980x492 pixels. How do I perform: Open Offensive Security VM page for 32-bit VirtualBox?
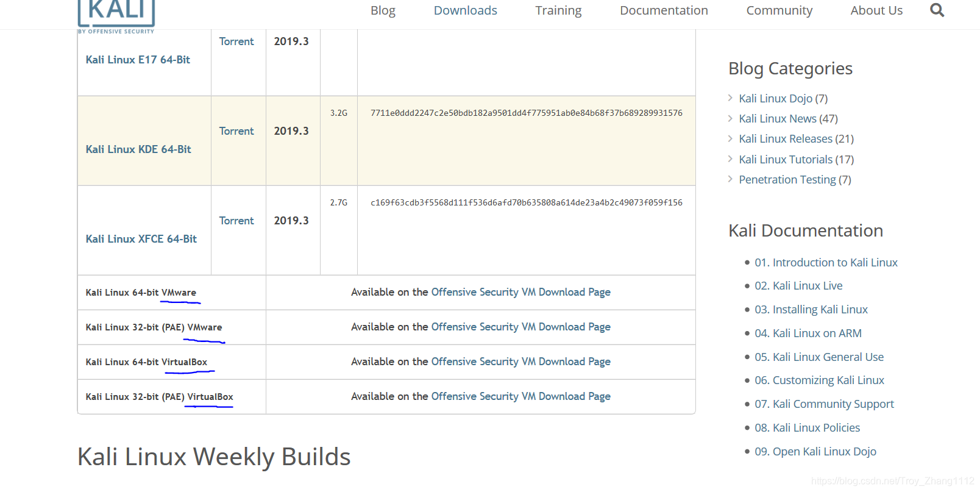coord(521,396)
